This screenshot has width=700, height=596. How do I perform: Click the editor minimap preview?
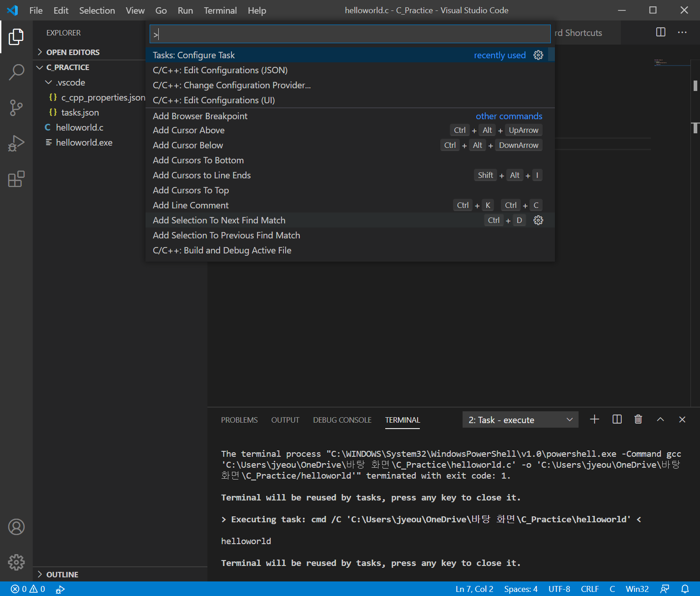coord(672,63)
